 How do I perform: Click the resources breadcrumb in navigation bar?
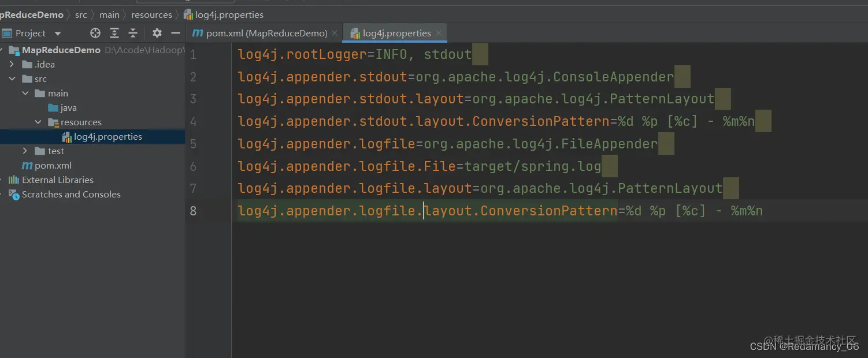click(151, 14)
